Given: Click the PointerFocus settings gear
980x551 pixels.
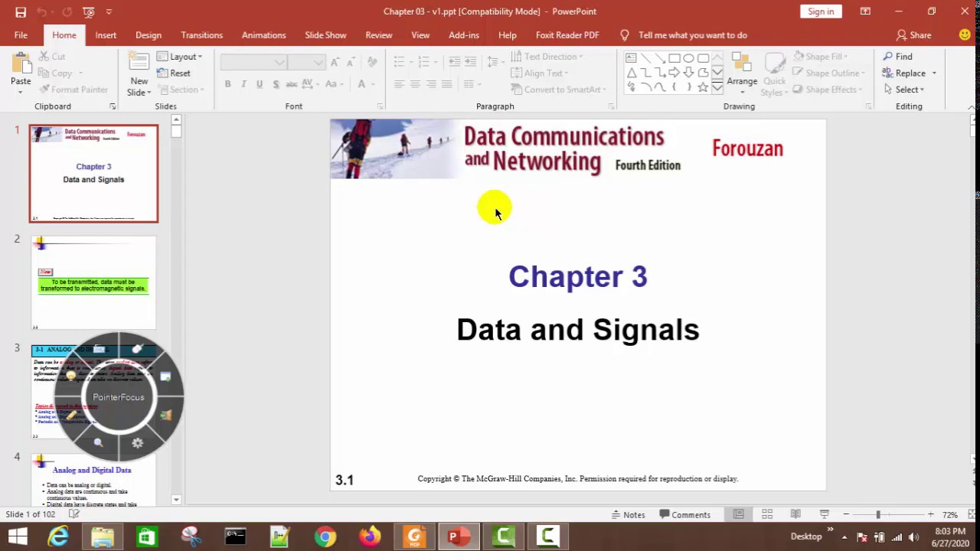Looking at the screenshot, I should pos(138,443).
